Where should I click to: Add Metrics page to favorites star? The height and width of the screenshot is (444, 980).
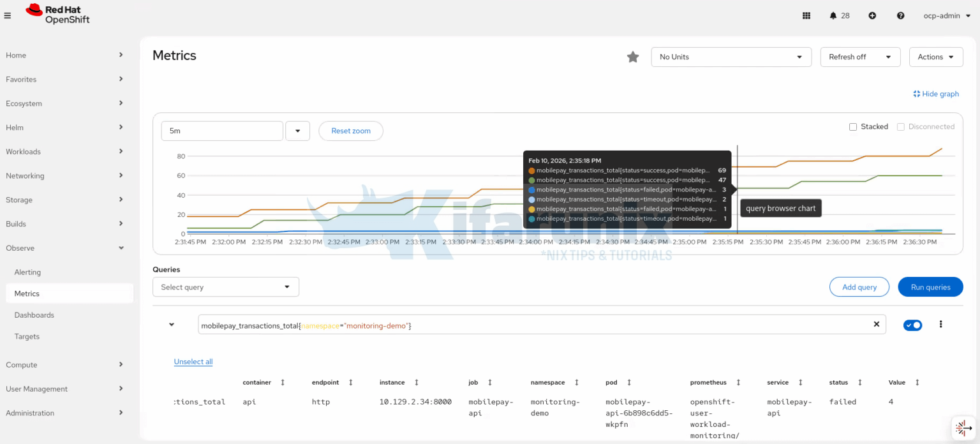pyautogui.click(x=633, y=57)
